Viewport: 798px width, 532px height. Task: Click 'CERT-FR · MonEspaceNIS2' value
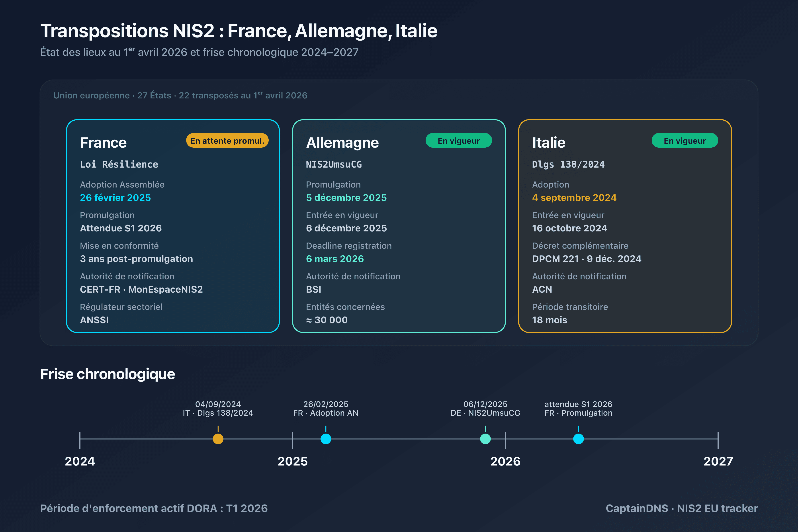pyautogui.click(x=141, y=289)
